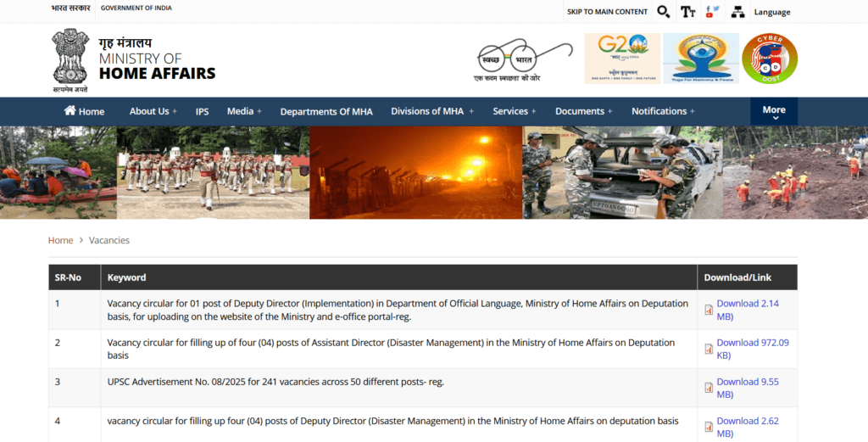Click Skip To Main Content
Viewport: 868px width, 442px height.
(x=607, y=12)
